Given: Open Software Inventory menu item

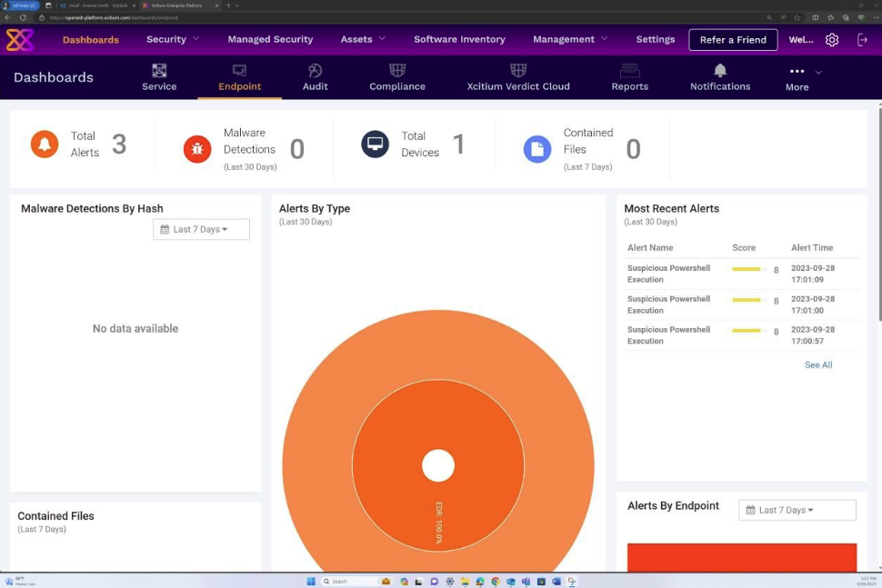Looking at the screenshot, I should coord(459,39).
